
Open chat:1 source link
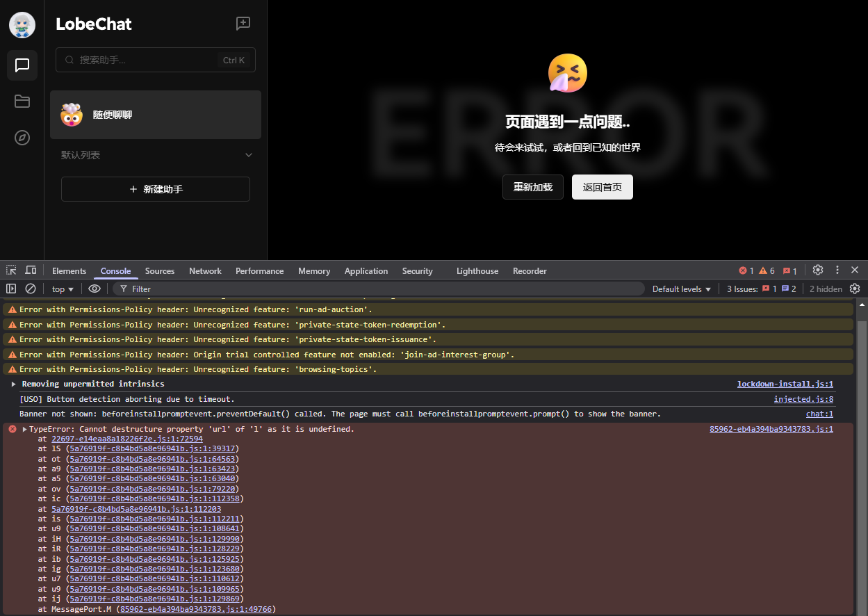coord(819,414)
